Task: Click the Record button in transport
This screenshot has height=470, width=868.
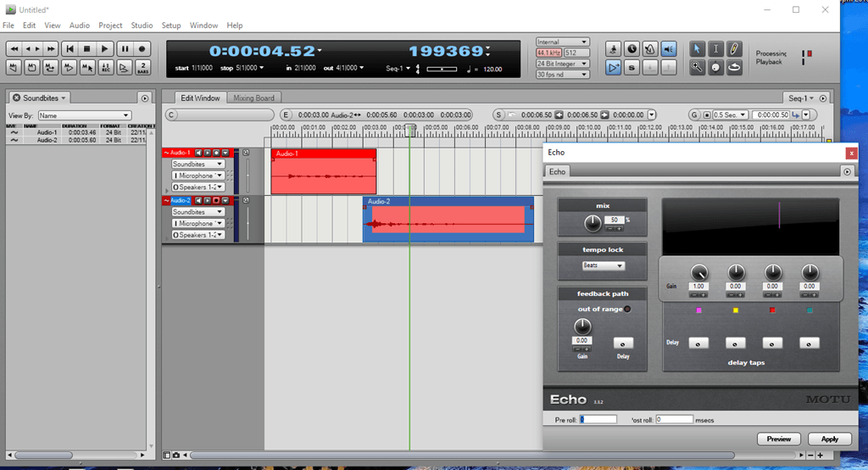Action: pos(142,49)
